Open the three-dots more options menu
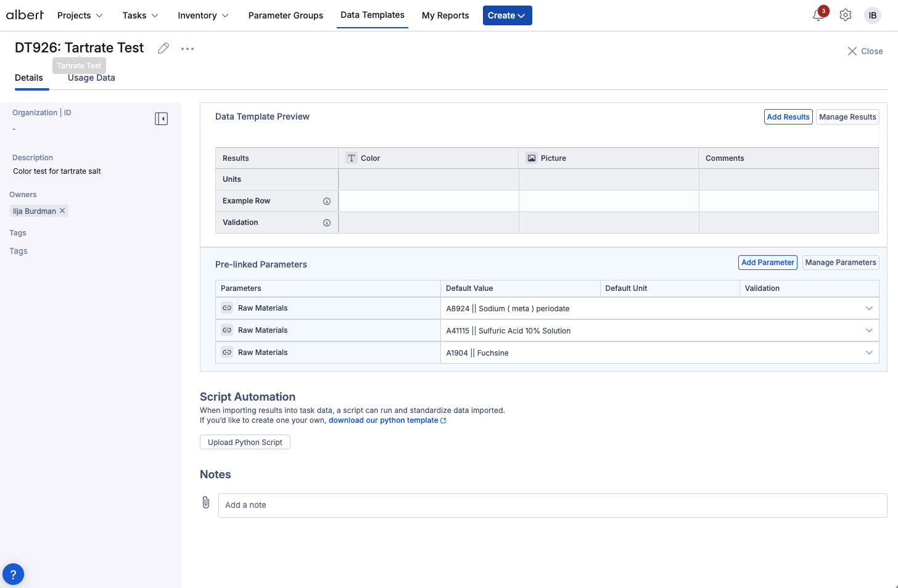Viewport: 898px width, 588px height. [x=187, y=49]
